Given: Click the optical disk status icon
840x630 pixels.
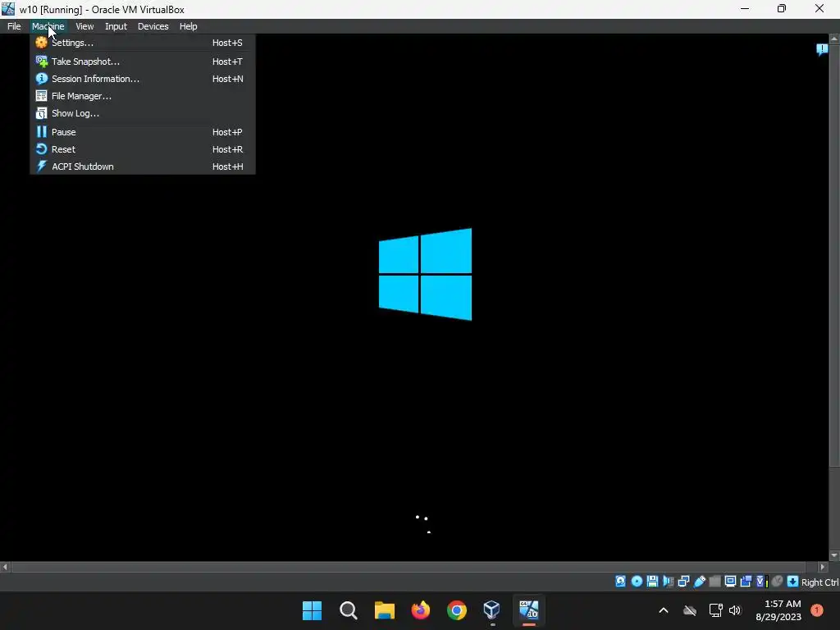Looking at the screenshot, I should coord(637,582).
